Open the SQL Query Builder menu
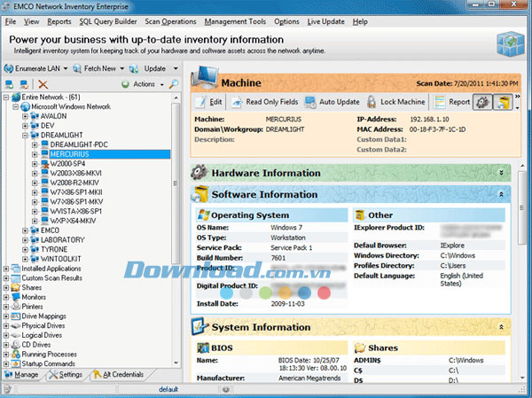Screen dimensions: 532x398 pyautogui.click(x=108, y=21)
